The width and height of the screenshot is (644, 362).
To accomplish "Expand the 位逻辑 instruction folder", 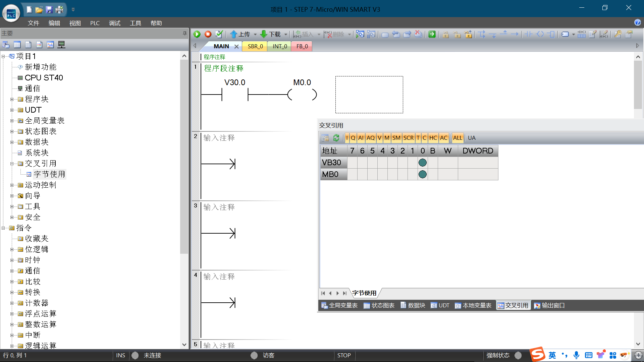I will tap(12, 249).
